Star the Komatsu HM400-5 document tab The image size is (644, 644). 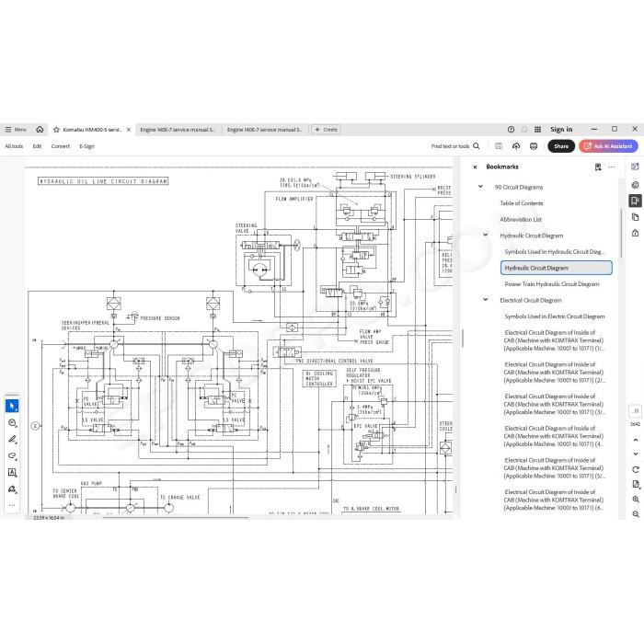57,130
